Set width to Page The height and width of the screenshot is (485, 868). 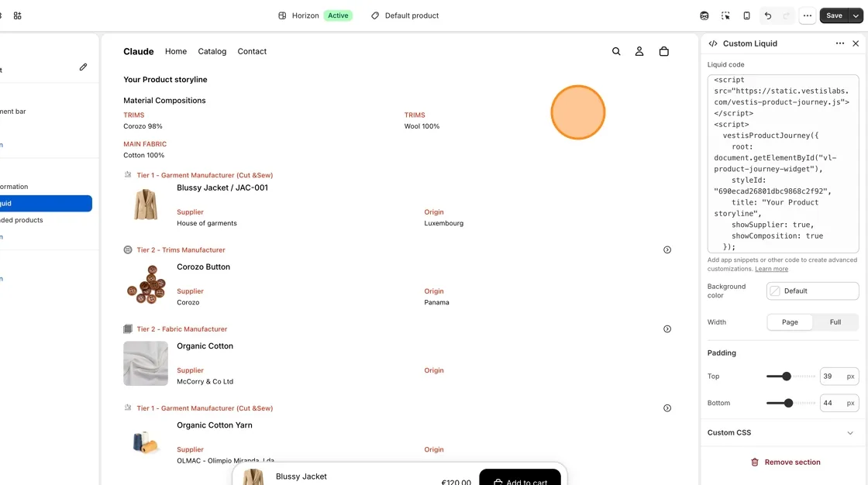tap(790, 322)
